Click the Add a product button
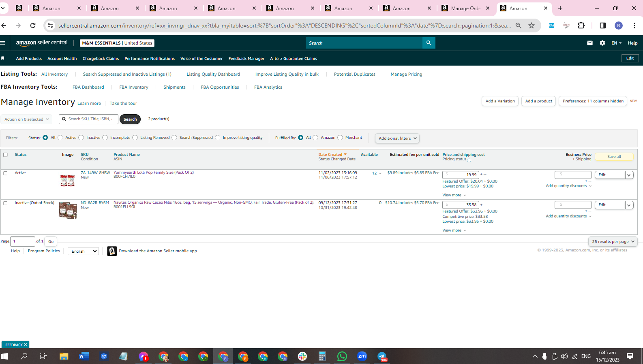The width and height of the screenshot is (643, 364). tap(538, 101)
